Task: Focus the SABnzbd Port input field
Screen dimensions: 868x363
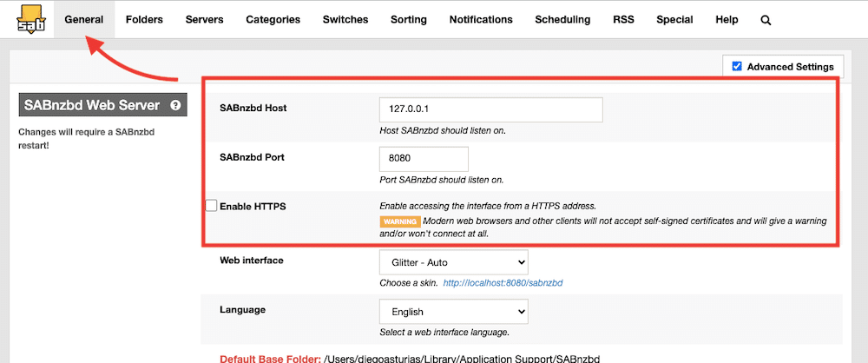Action: [424, 159]
